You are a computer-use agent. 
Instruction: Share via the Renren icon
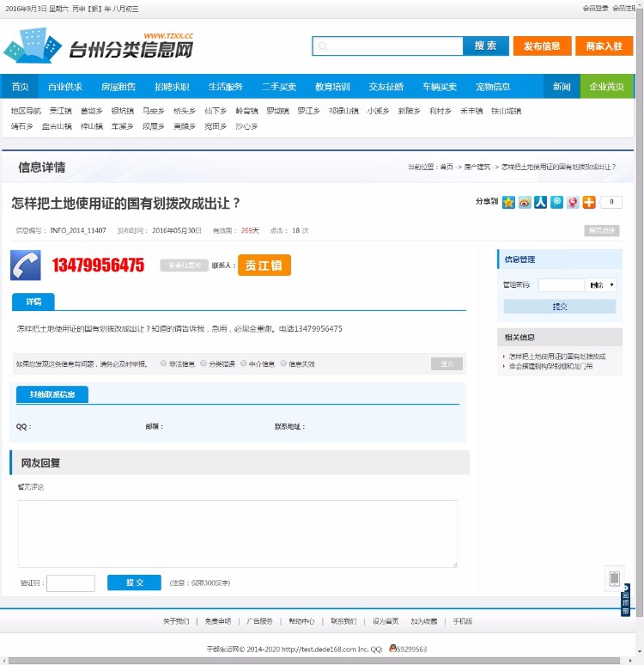[x=541, y=202]
